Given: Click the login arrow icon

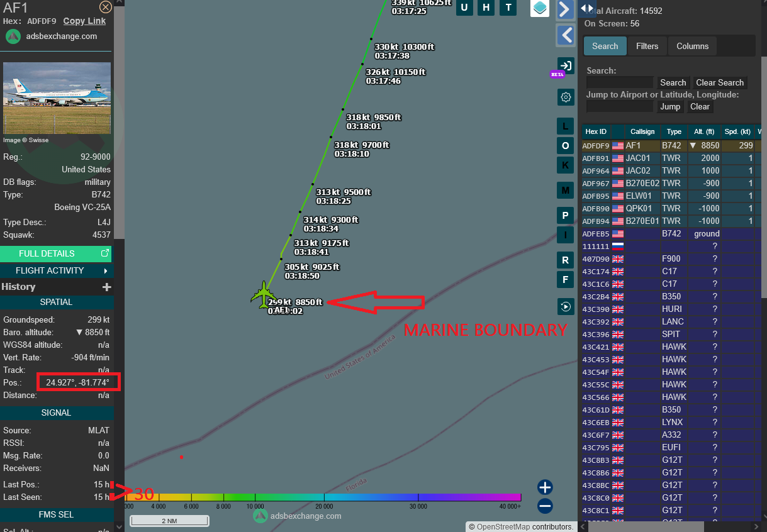Looking at the screenshot, I should tap(566, 65).
